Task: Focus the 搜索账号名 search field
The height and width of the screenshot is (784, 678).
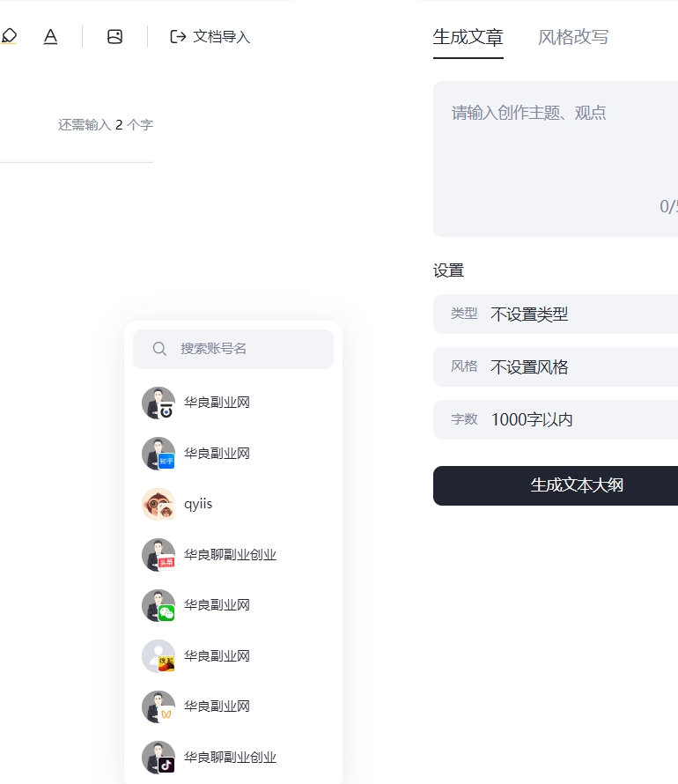Action: click(x=233, y=349)
